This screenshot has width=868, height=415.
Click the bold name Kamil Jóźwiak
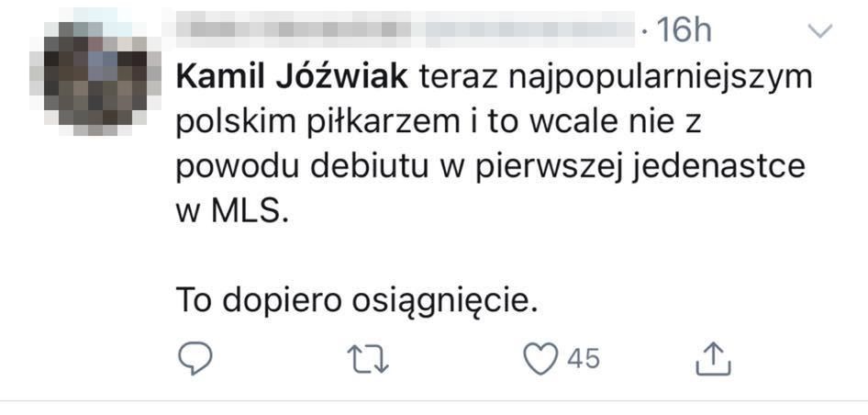click(291, 78)
